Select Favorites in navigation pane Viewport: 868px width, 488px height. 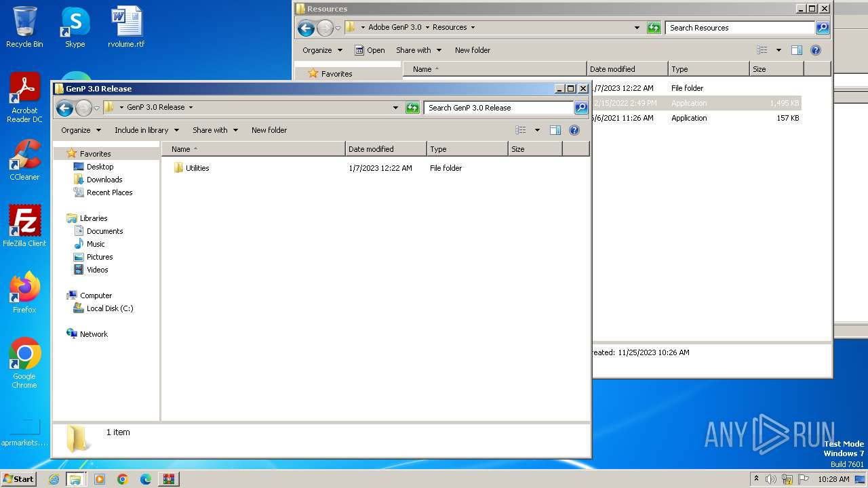[x=95, y=154]
